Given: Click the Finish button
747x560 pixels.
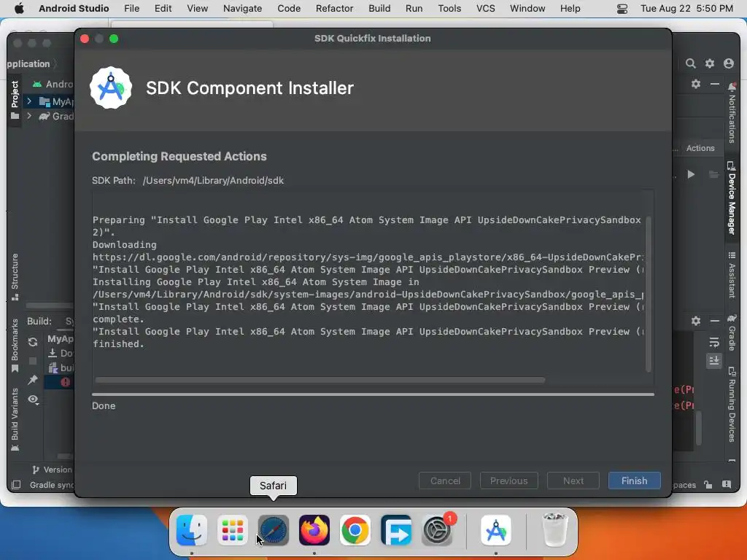Looking at the screenshot, I should tap(634, 481).
